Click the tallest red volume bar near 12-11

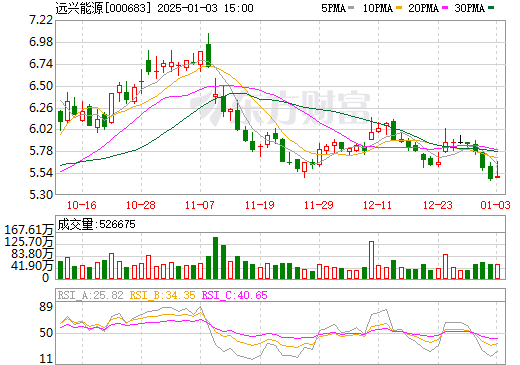click(x=371, y=260)
